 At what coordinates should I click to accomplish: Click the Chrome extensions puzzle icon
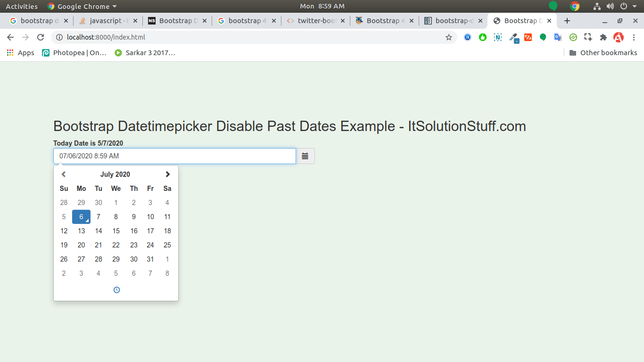click(603, 37)
